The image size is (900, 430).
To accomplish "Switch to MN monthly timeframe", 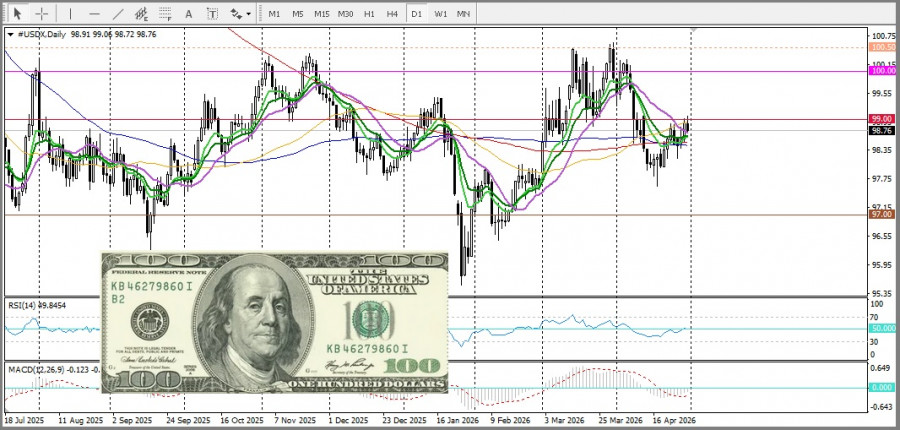I will click(x=463, y=13).
